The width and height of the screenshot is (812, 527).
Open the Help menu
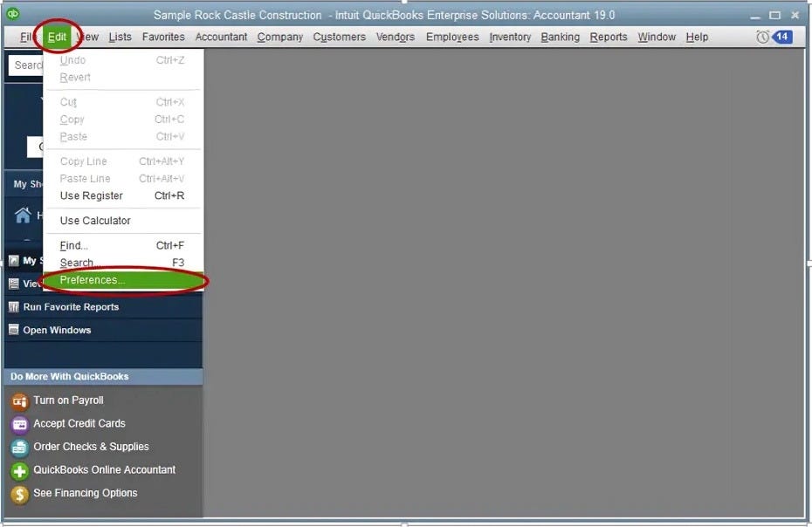click(x=697, y=37)
